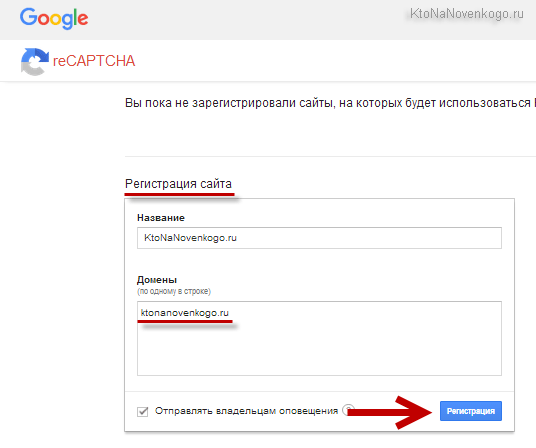Click the red arrow pointing to button
Viewport: 536px width, 448px height.
click(390, 412)
